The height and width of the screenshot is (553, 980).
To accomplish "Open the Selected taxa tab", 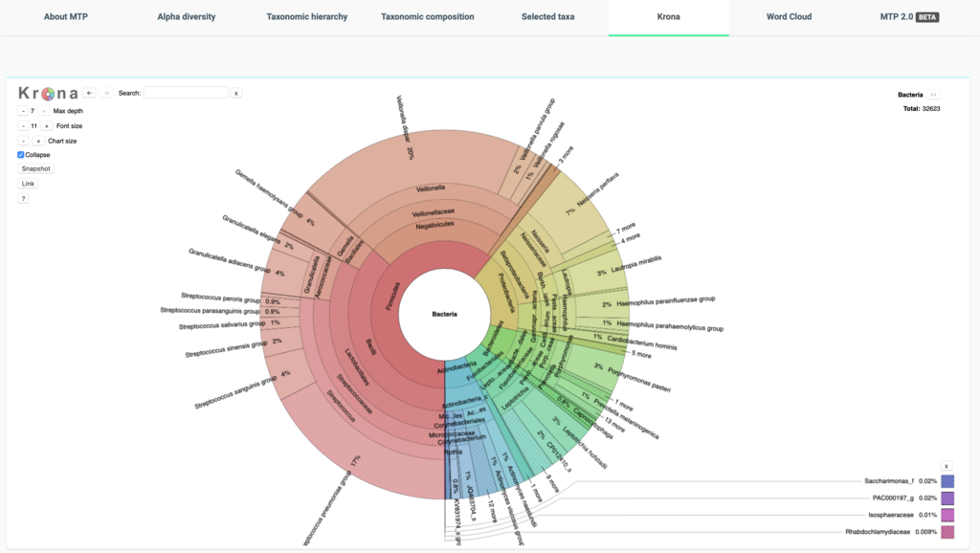I will coord(548,17).
